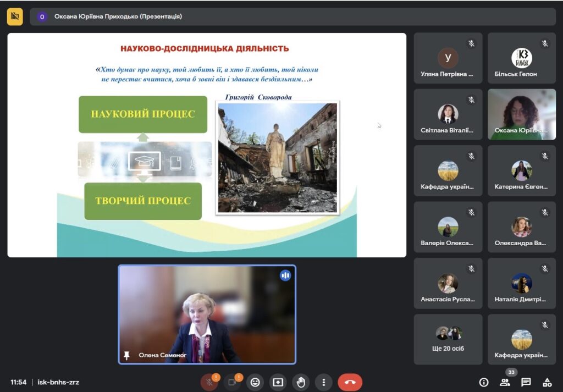Viewport: 563px width, 392px height.
Task: Click the isk-bnhs-zrz meeting code
Action: coord(58,382)
